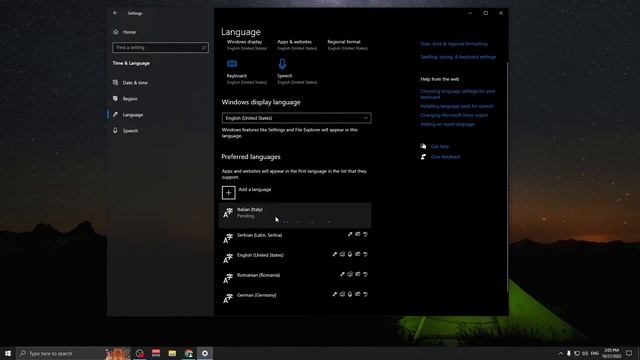Expand the Windows display language dropdown
Image resolution: width=640 pixels, height=360 pixels.
(x=296, y=118)
